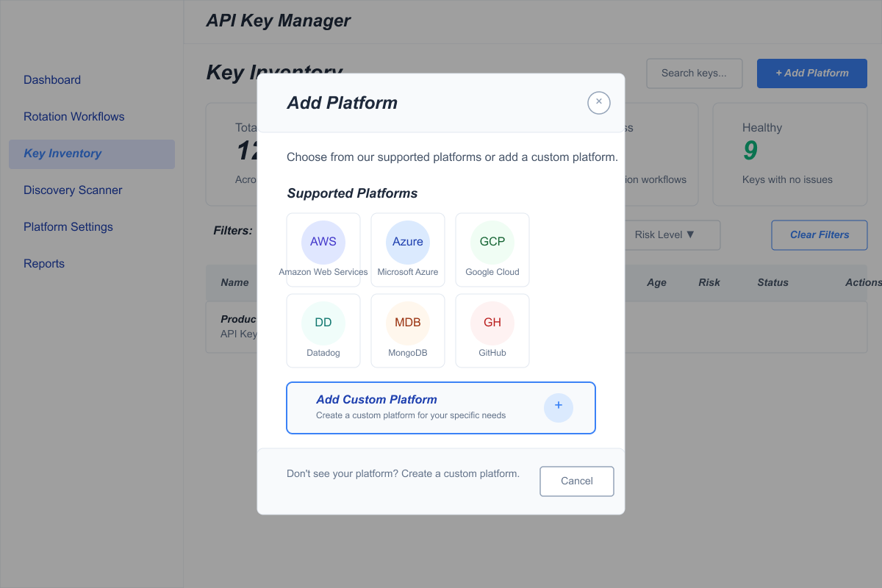Screen dimensions: 882x588
Task: Choose the Azure platform icon
Action: (x=408, y=242)
